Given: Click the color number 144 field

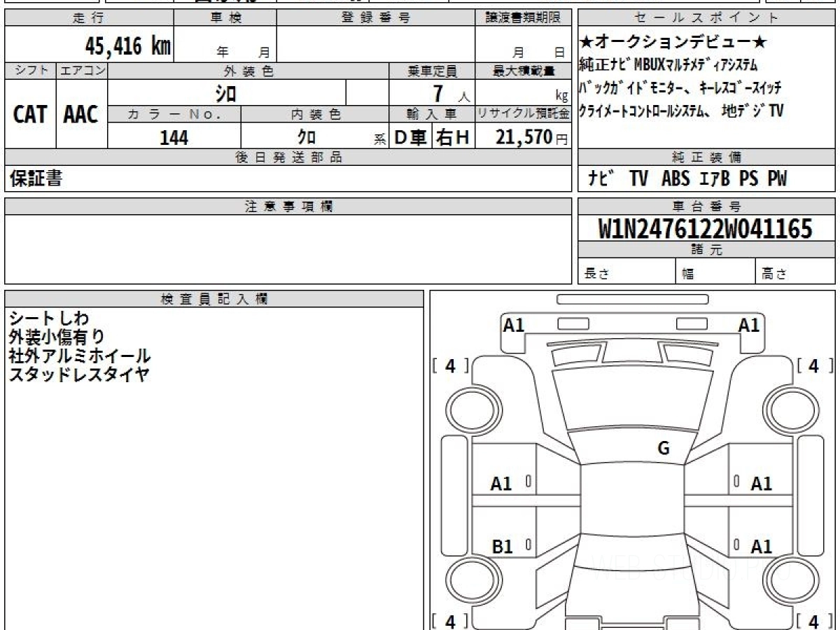Looking at the screenshot, I should pos(174,138).
